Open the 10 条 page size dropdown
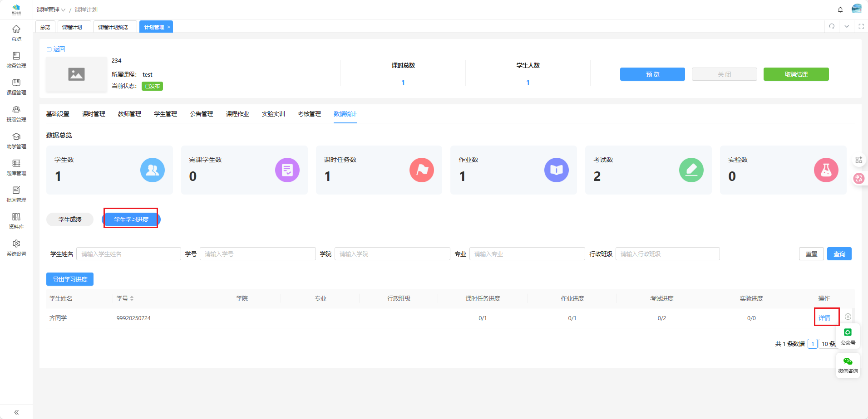The height and width of the screenshot is (419, 868). pos(828,344)
